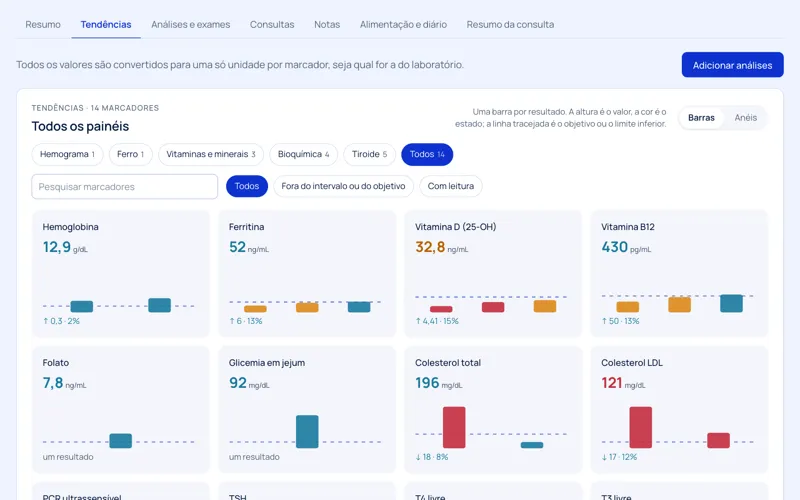Open Alimentação e diário tab
Screen dimensions: 800x500
point(403,24)
